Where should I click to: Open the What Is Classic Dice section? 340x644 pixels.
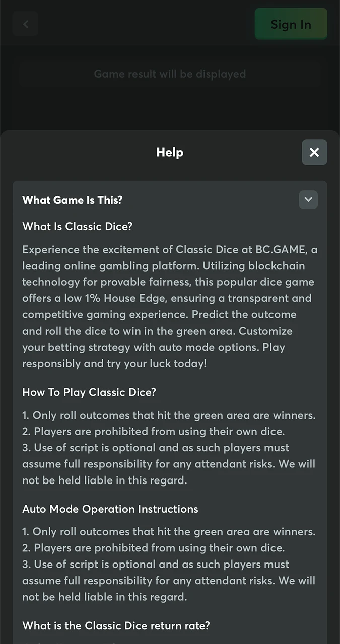(x=77, y=226)
